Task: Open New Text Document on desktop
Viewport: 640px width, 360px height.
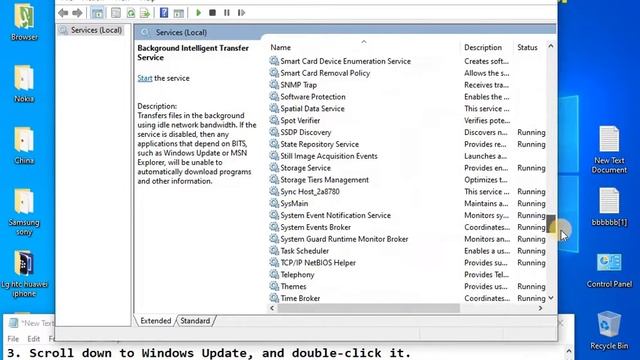Action: (x=609, y=150)
